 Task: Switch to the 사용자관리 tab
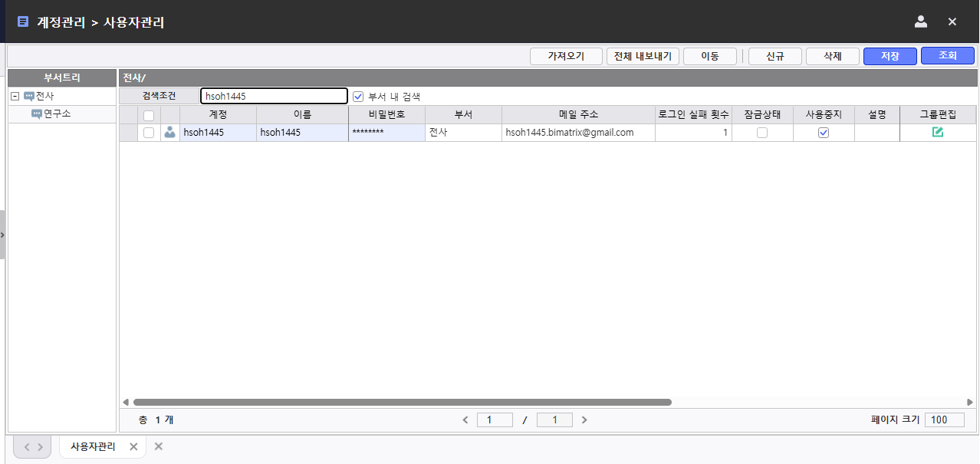(x=93, y=446)
